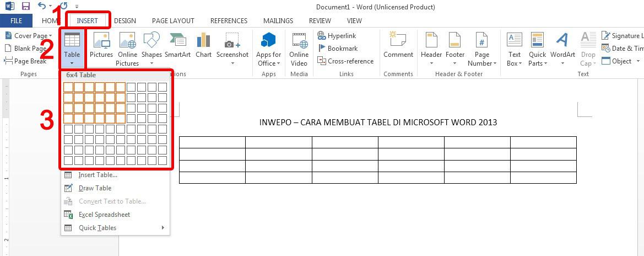Open Online Pictures search

pyautogui.click(x=127, y=49)
